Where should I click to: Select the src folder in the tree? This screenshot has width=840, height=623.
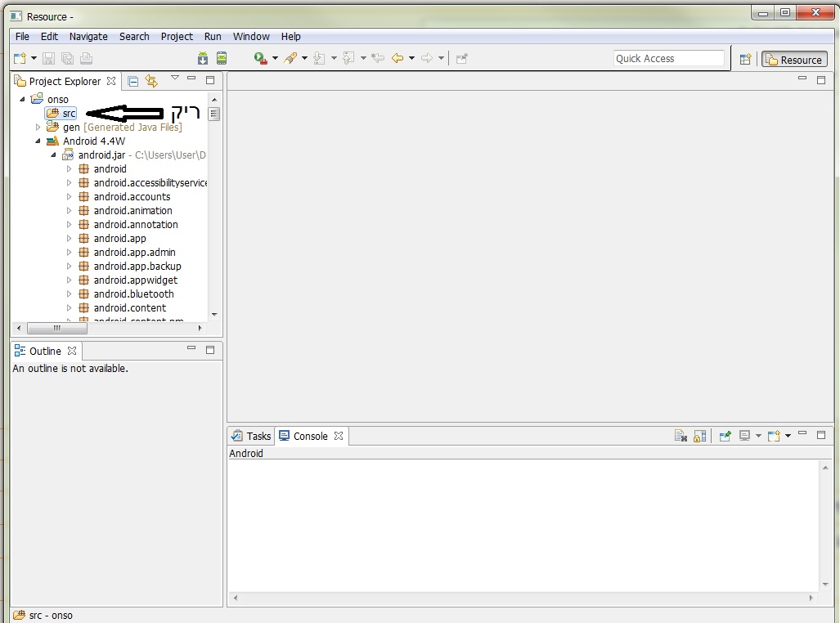(x=69, y=113)
